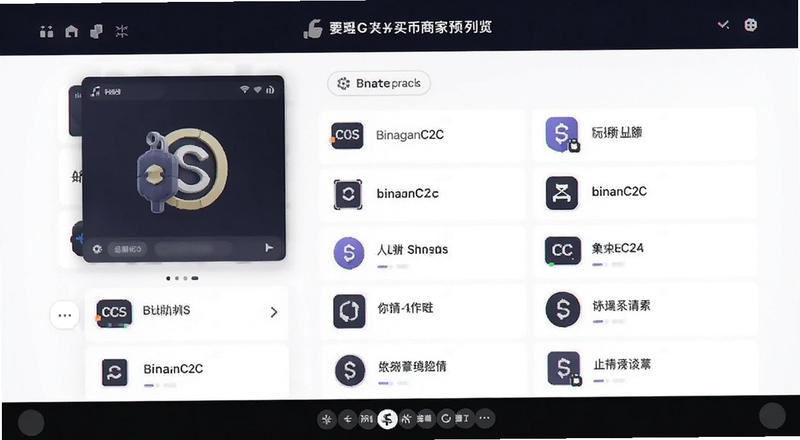Click the purple dollar shield with lock icon
The height and width of the screenshot is (440, 800).
pyautogui.click(x=562, y=135)
